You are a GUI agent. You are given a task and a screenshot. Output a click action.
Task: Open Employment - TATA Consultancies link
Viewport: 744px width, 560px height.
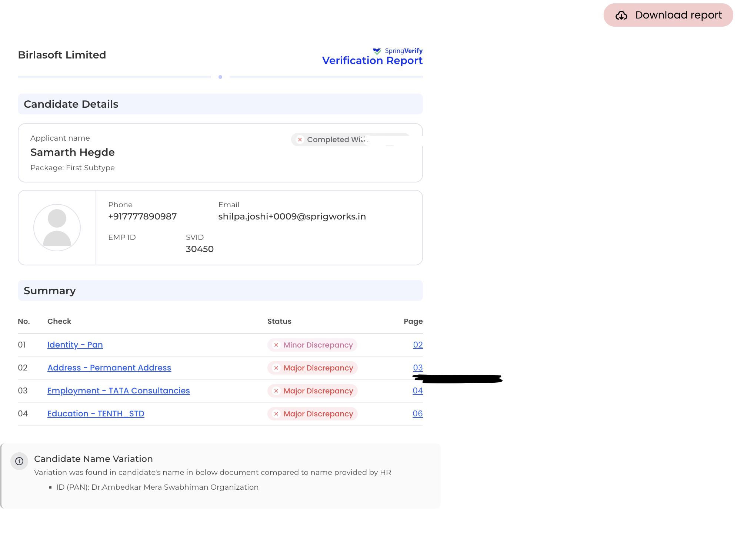pyautogui.click(x=119, y=391)
